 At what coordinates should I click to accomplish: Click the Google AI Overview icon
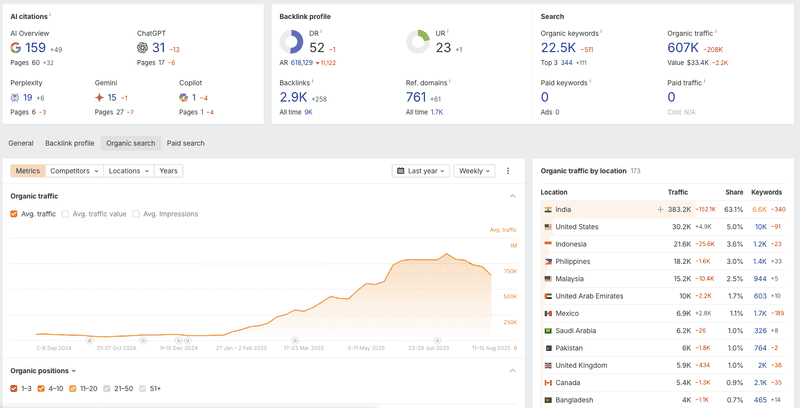tap(16, 48)
